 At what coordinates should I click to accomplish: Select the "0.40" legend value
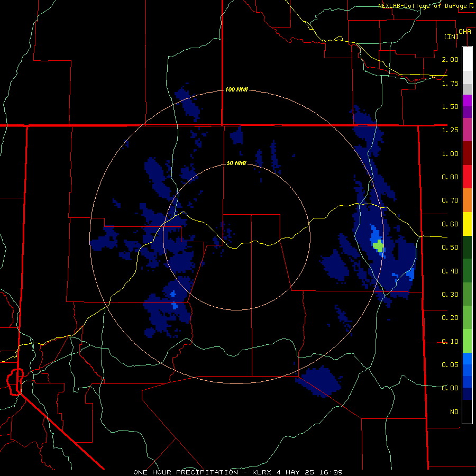tap(450, 271)
